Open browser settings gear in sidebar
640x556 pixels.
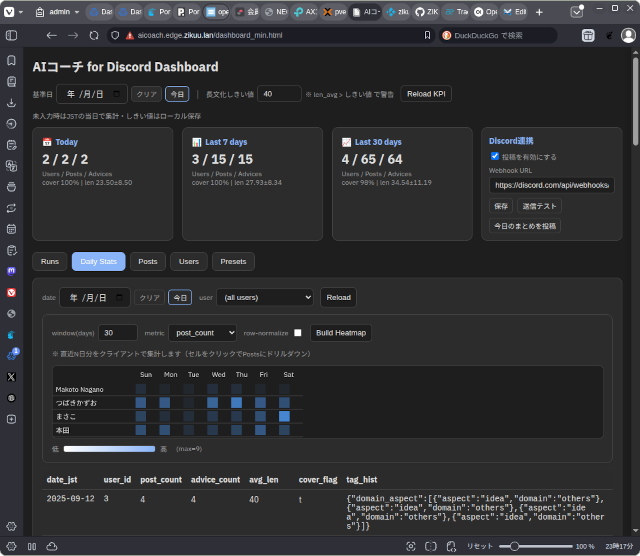pos(11,526)
